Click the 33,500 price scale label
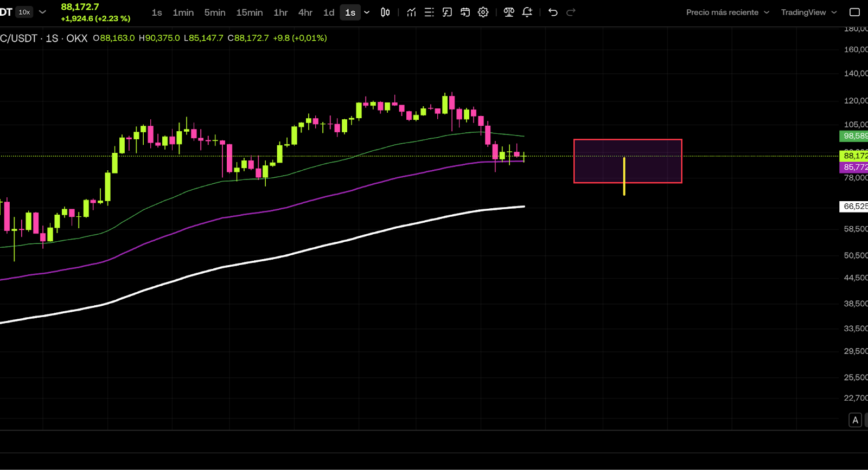This screenshot has width=868, height=470. pyautogui.click(x=856, y=328)
